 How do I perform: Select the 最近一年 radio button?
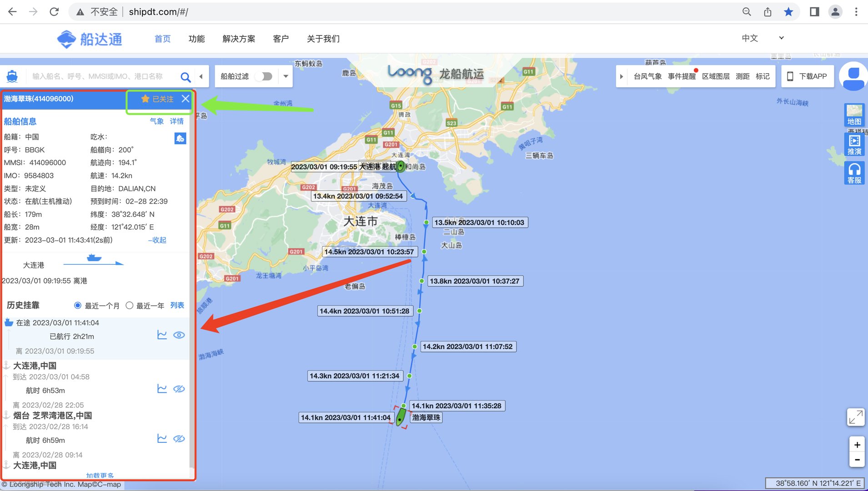pyautogui.click(x=130, y=306)
